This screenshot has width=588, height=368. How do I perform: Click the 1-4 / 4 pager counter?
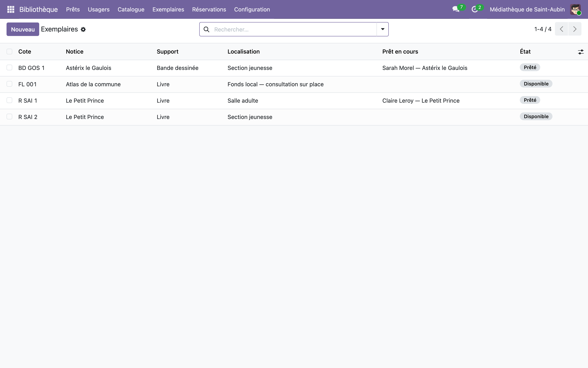543,29
